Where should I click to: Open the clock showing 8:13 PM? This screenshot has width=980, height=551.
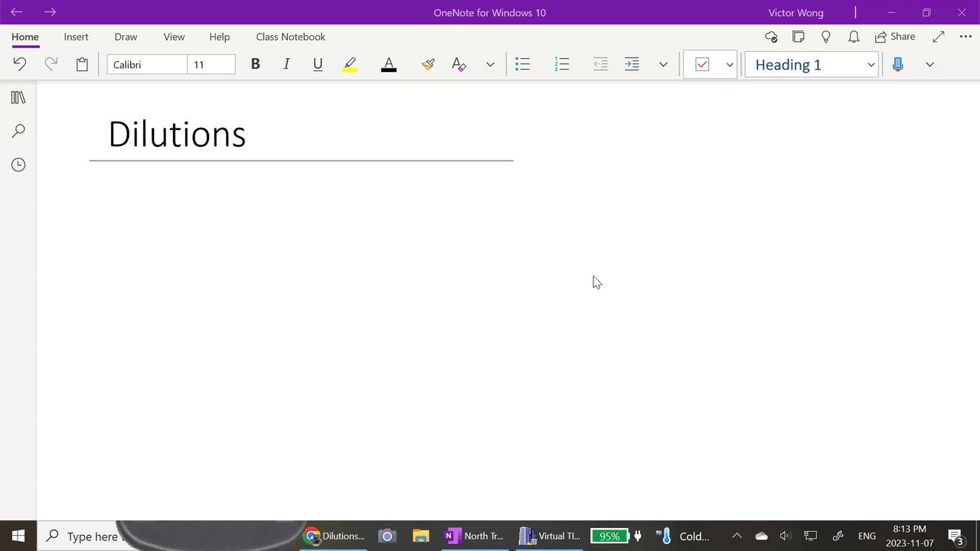tap(910, 536)
